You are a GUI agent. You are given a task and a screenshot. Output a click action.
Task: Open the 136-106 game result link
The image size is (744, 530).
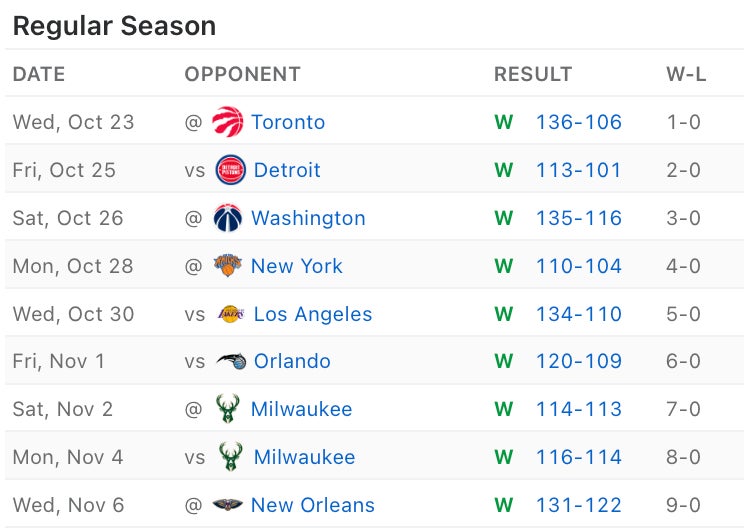pyautogui.click(x=579, y=122)
